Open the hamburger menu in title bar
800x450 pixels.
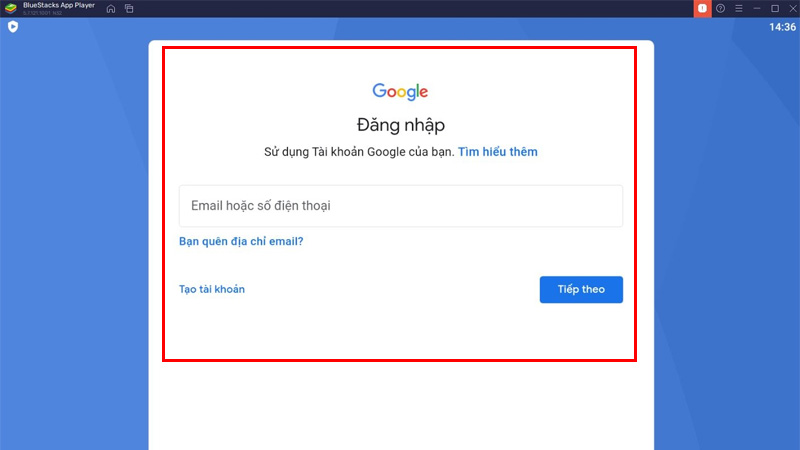point(739,9)
